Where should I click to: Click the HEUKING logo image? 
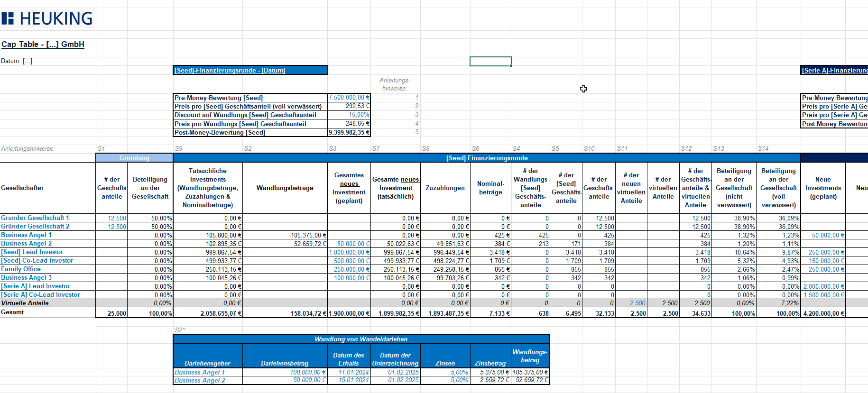(x=47, y=18)
